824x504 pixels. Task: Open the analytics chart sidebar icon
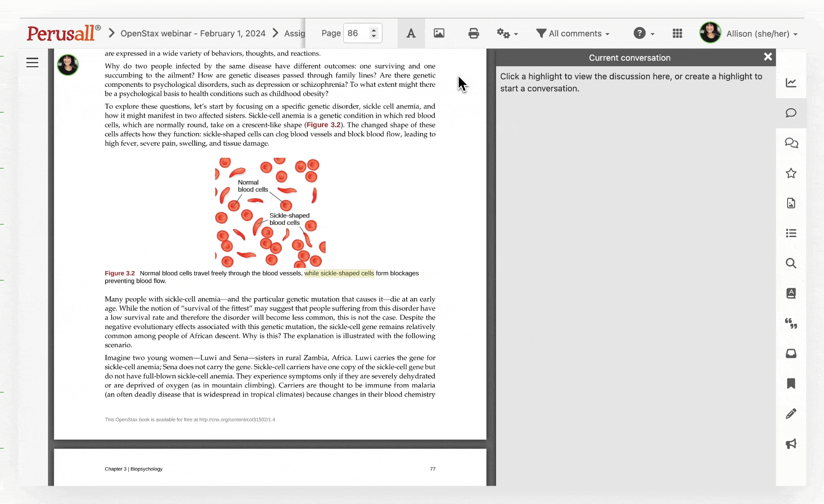(x=791, y=83)
